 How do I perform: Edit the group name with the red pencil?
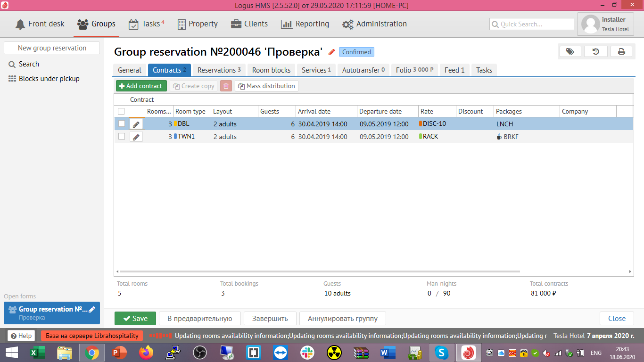[332, 52]
